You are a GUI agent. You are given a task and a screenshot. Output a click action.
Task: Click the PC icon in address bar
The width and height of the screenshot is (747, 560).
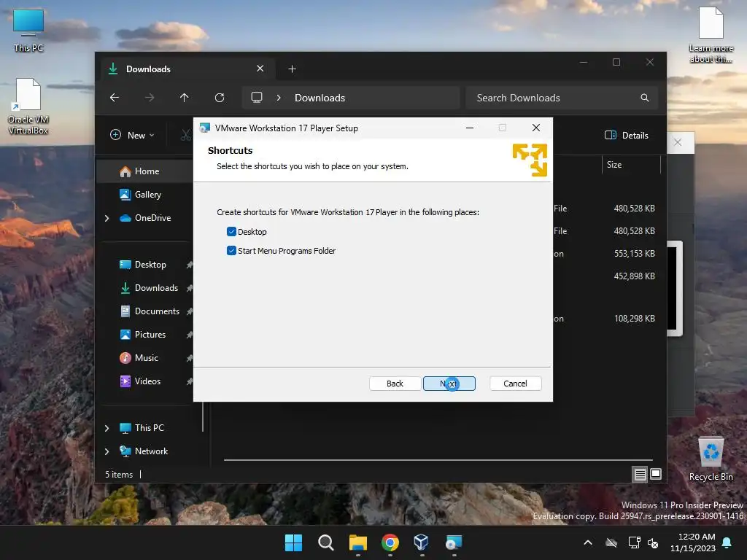click(257, 98)
